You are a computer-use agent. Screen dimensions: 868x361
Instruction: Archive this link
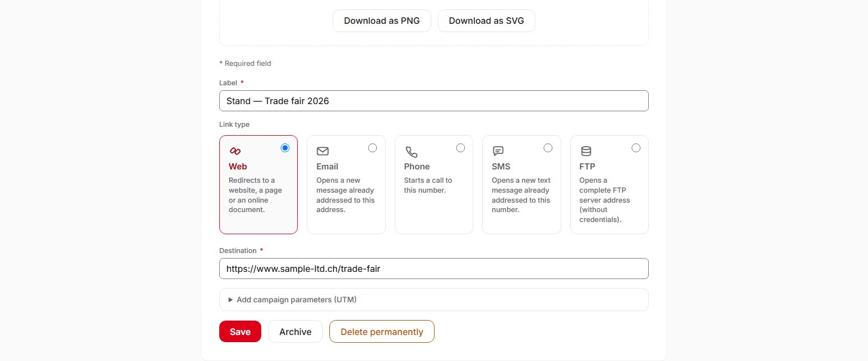[296, 332]
